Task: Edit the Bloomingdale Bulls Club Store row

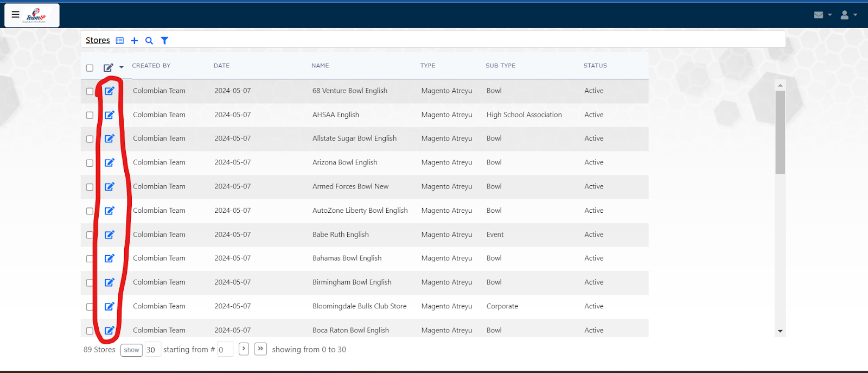Action: [110, 306]
